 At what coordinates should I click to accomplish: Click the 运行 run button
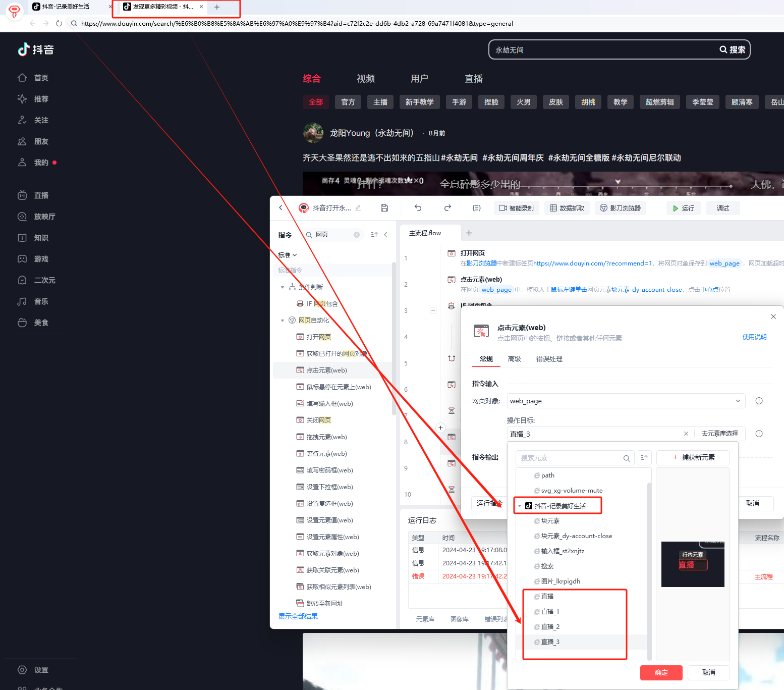tap(684, 208)
